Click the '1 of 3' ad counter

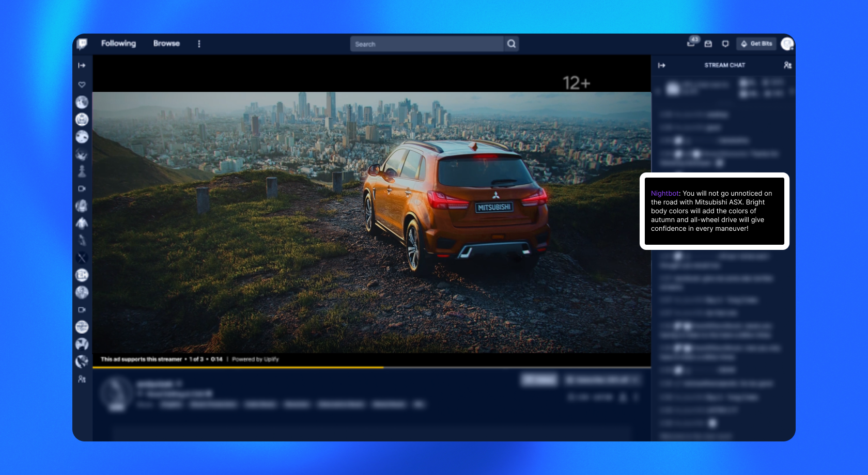tap(196, 359)
